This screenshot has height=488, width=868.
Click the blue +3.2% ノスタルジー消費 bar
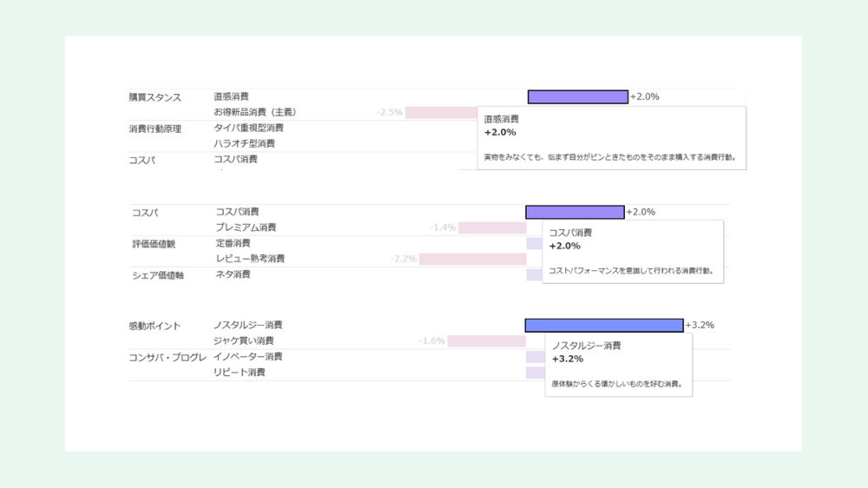pos(604,325)
